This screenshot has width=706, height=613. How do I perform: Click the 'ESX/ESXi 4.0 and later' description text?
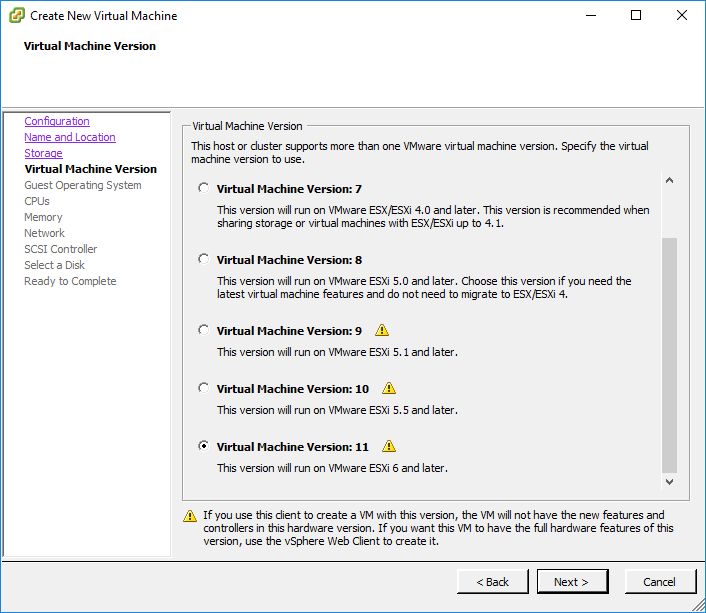[433, 216]
